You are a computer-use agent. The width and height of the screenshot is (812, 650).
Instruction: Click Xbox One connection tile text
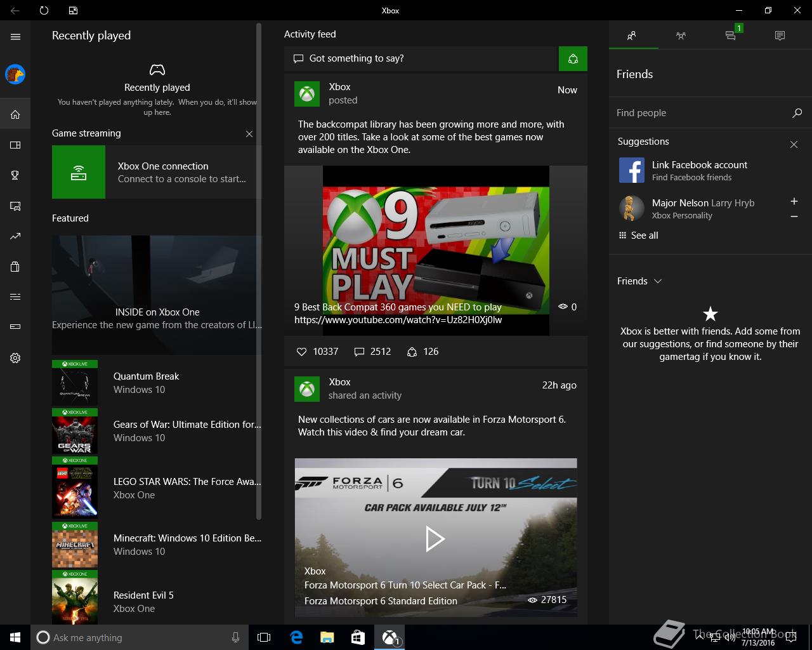click(182, 172)
